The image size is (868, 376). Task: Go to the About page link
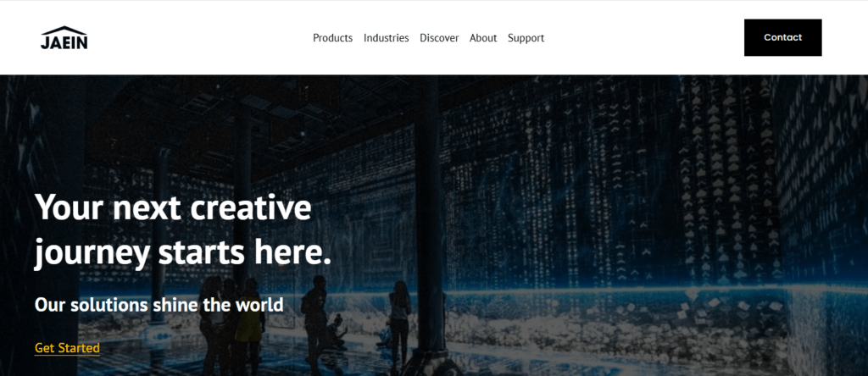pyautogui.click(x=483, y=37)
